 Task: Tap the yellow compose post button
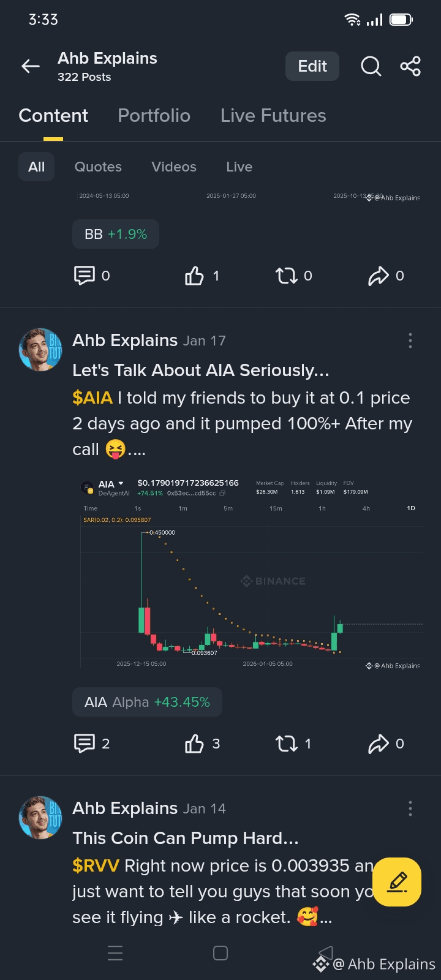click(x=397, y=882)
